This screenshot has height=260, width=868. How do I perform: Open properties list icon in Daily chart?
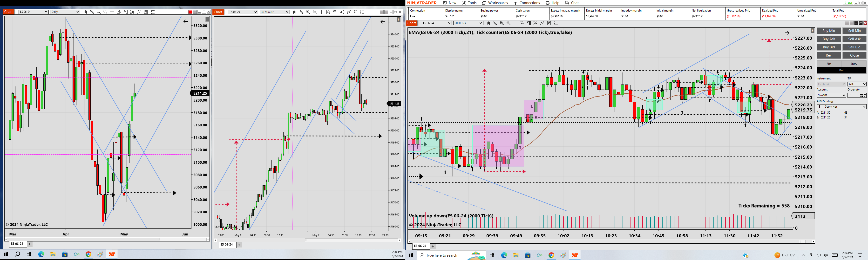(153, 12)
